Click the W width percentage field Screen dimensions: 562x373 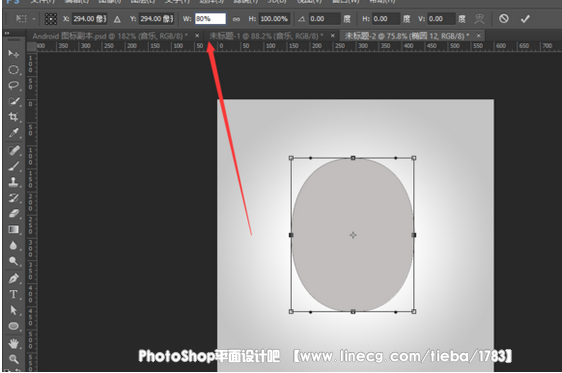pos(210,19)
